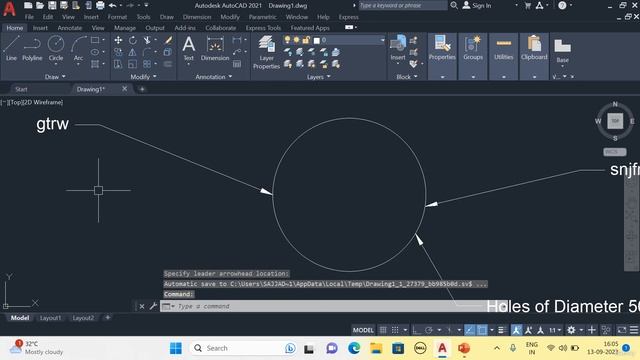The image size is (640, 360).
Task: Open the Start drawing tab
Action: pos(21,89)
